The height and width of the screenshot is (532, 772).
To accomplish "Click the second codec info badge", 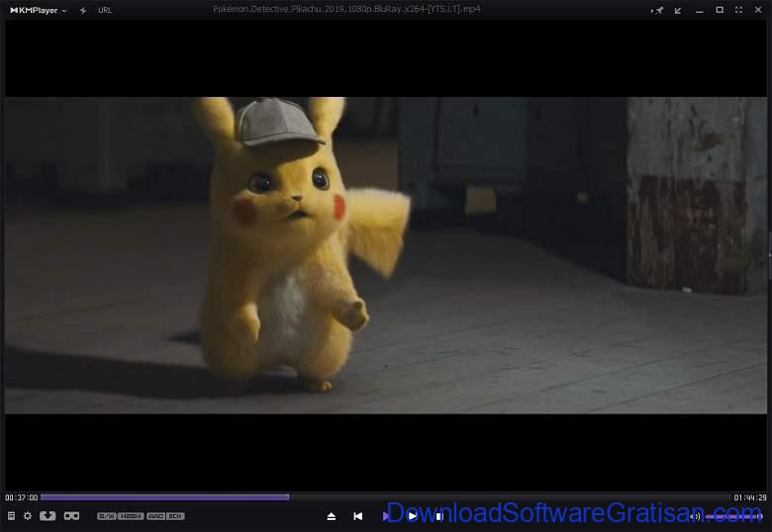I will point(131,516).
